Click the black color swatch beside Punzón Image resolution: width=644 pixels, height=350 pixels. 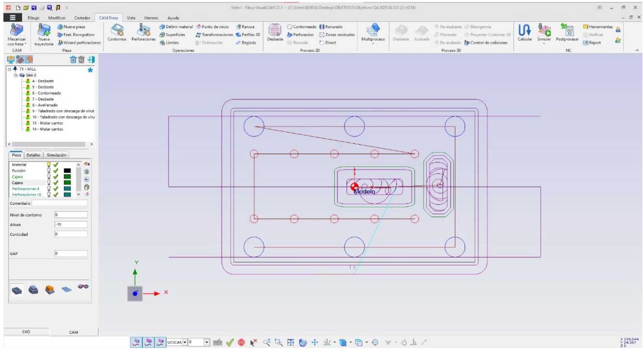point(67,171)
